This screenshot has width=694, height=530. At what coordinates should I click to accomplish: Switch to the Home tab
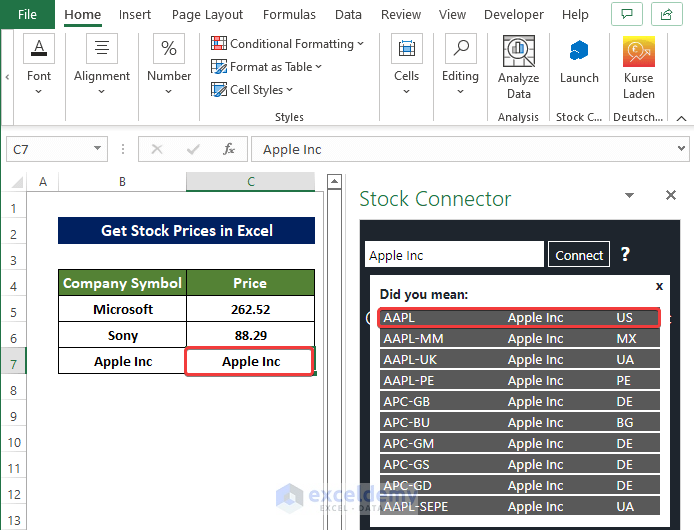[83, 15]
